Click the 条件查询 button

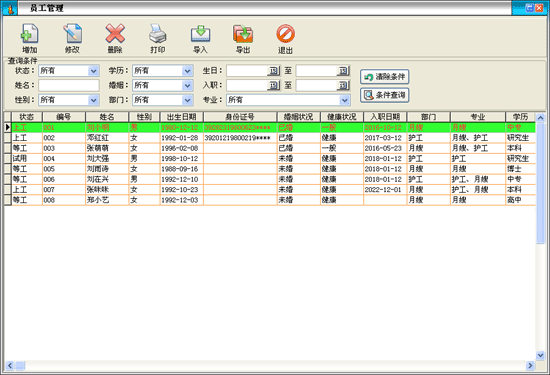tap(384, 95)
